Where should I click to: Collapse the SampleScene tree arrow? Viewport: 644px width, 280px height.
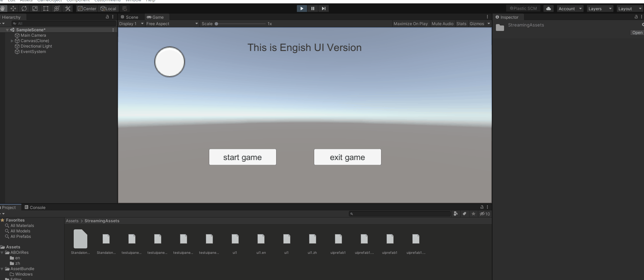7,30
